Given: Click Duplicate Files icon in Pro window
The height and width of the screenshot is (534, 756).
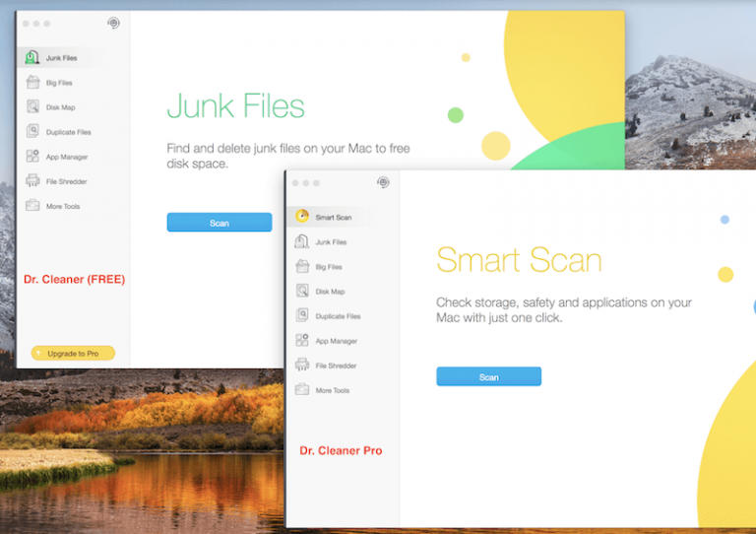Looking at the screenshot, I should (x=302, y=315).
